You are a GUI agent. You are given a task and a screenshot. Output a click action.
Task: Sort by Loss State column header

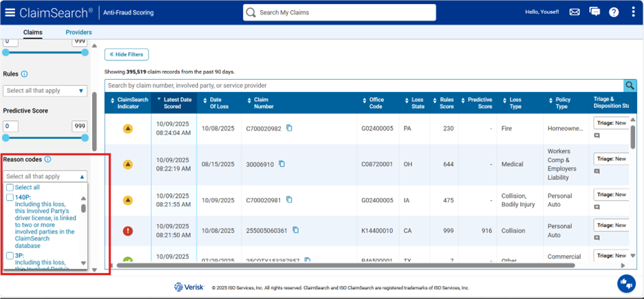(x=415, y=103)
